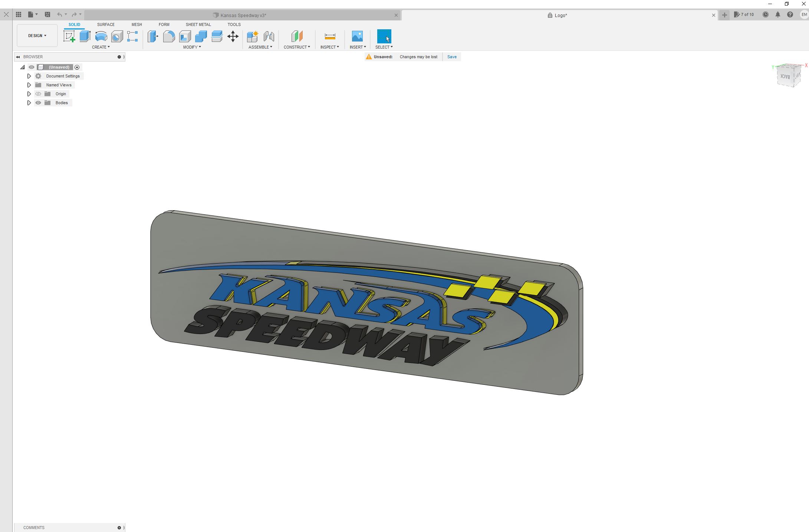809x532 pixels.
Task: Select the Rectangular Pattern tool
Action: click(132, 36)
